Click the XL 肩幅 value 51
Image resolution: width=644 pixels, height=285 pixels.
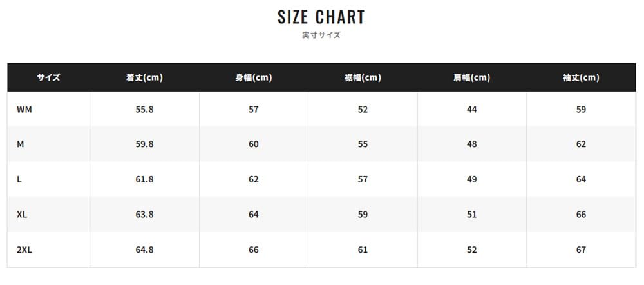(472, 214)
